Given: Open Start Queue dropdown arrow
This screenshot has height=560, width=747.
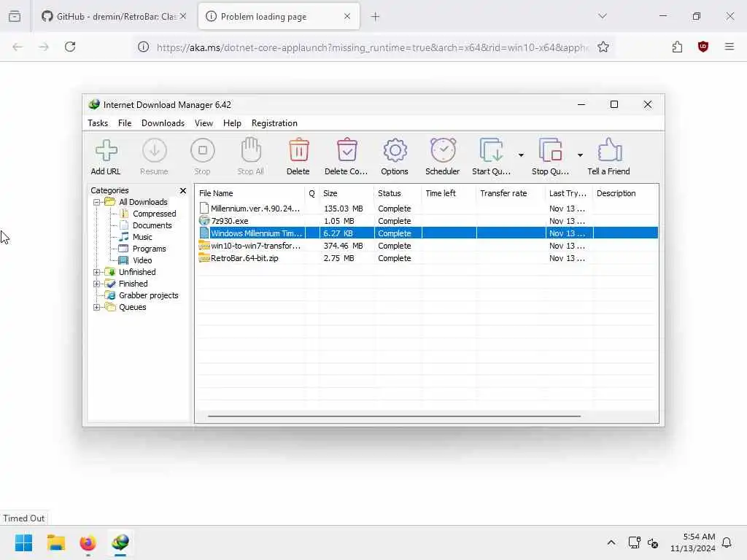Looking at the screenshot, I should pos(521,155).
